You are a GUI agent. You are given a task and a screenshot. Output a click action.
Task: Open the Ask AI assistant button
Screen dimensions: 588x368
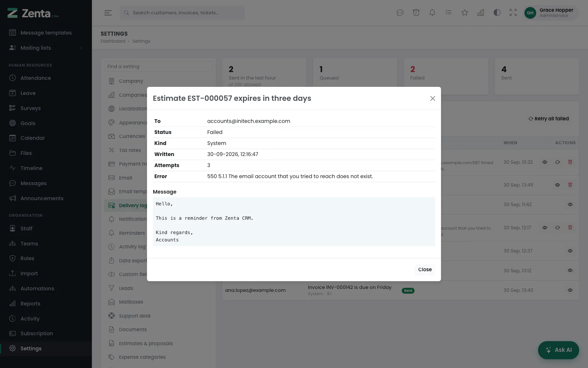click(x=559, y=350)
